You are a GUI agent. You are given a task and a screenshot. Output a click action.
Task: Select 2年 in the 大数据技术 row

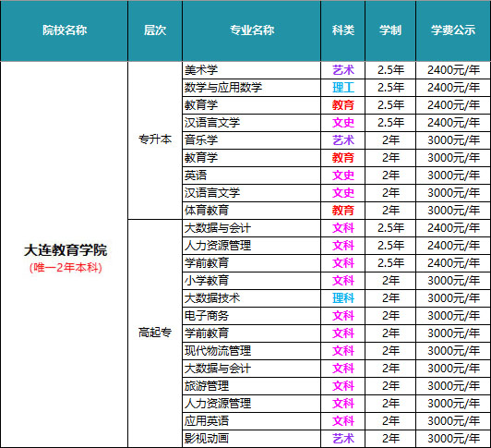pos(390,297)
